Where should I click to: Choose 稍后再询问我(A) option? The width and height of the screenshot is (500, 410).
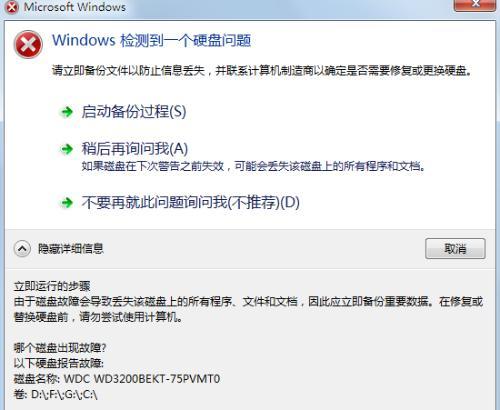coord(135,148)
